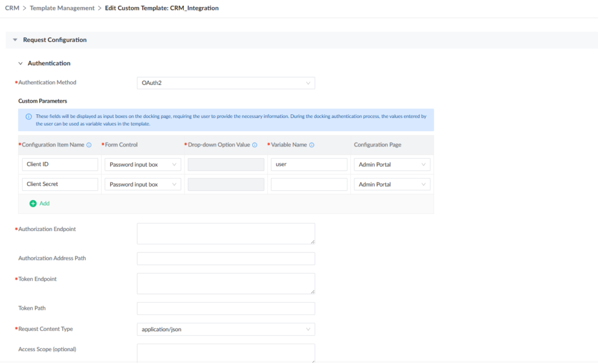598x364 pixels.
Task: Open Form Control dropdown in Client ID row
Action: point(142,164)
